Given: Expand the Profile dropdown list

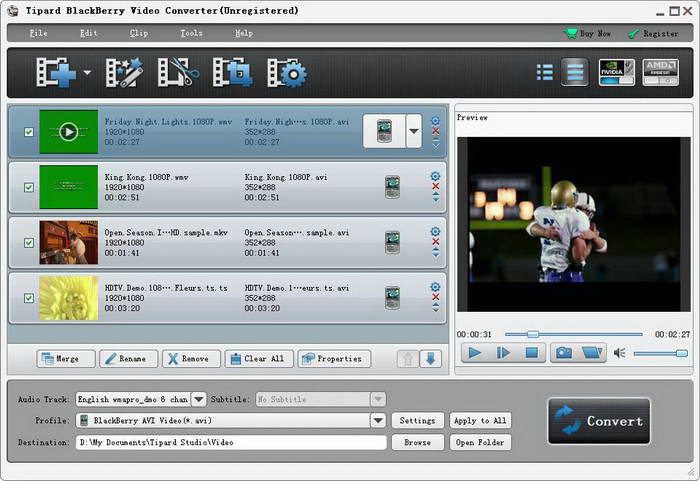Looking at the screenshot, I should point(378,421).
